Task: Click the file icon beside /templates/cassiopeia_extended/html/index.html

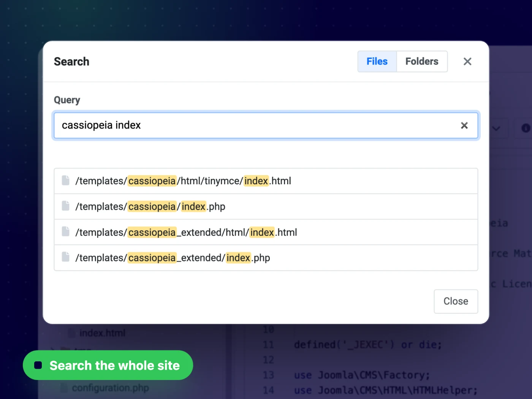Action: click(x=66, y=232)
